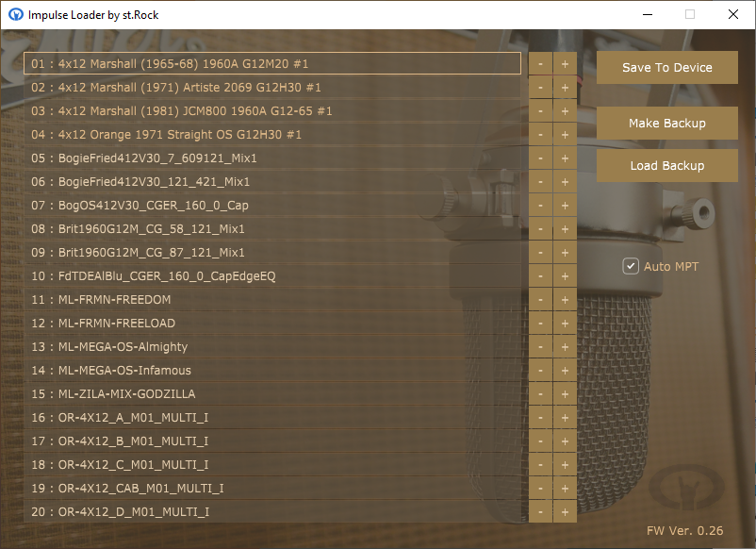The width and height of the screenshot is (756, 549).
Task: Click plus for slot 09 Brit1960G12M_CG_87
Action: 565,252
